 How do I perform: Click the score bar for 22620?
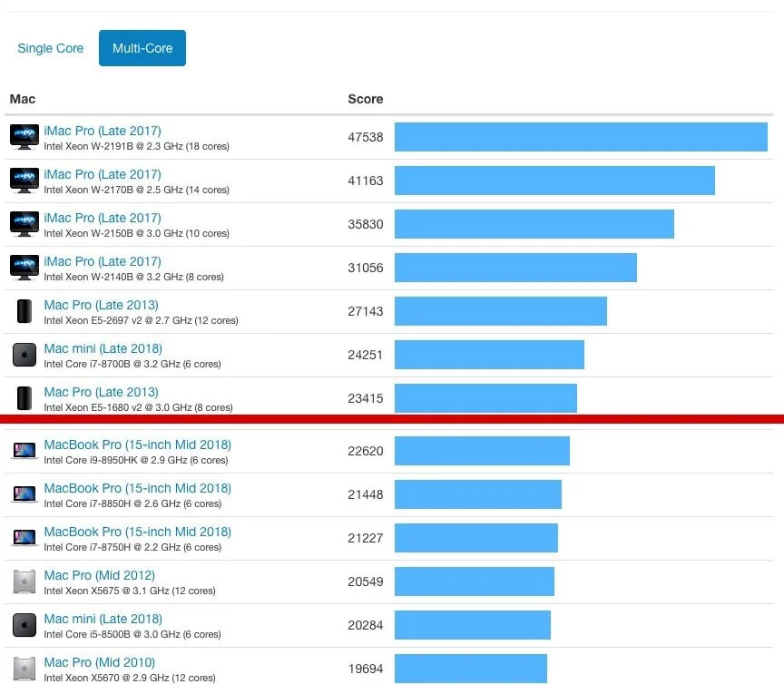click(x=482, y=451)
